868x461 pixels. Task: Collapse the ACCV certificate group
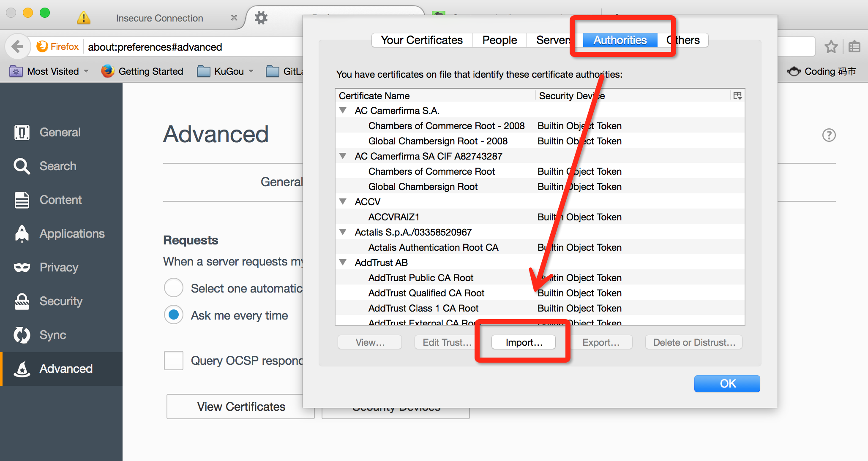343,202
